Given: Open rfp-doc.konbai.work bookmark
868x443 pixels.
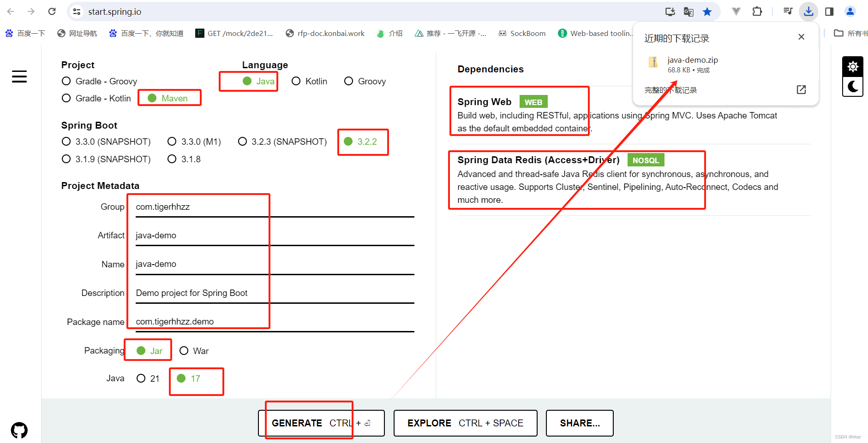Looking at the screenshot, I should point(325,33).
